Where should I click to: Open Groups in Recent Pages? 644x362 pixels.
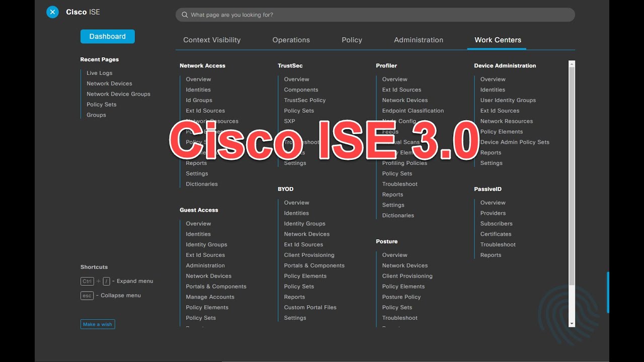[96, 115]
